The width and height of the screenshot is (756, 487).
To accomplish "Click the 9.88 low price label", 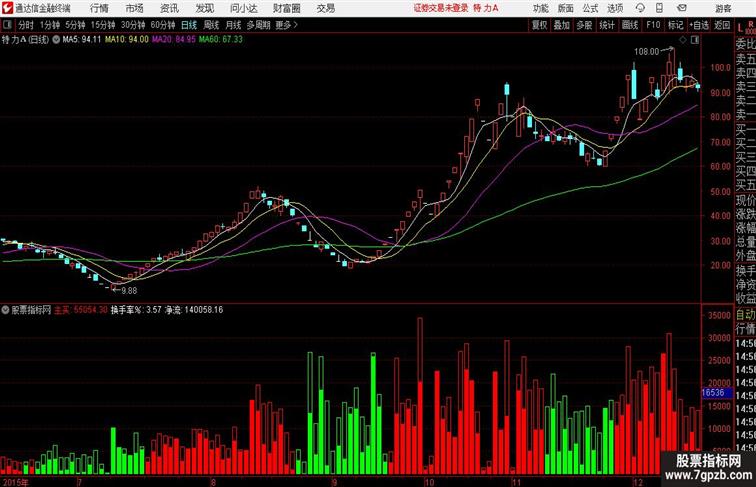I will [x=129, y=291].
